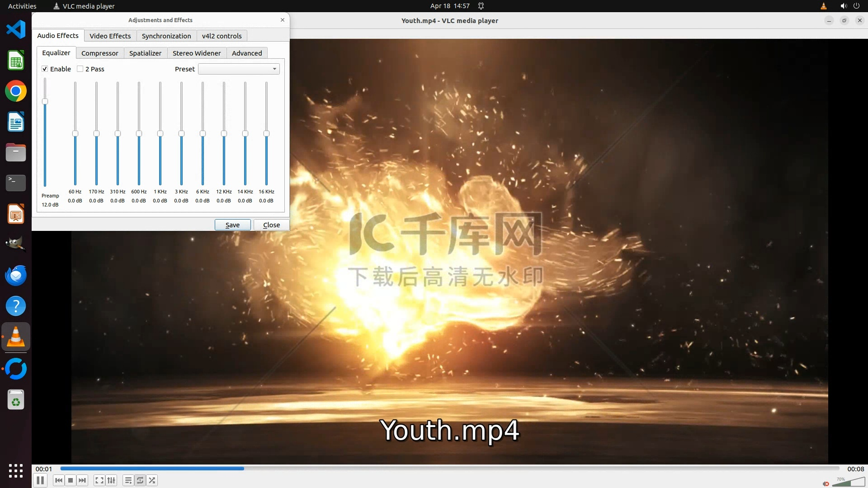The image size is (868, 488).
Task: Toggle fullscreen video mode
Action: (x=99, y=480)
